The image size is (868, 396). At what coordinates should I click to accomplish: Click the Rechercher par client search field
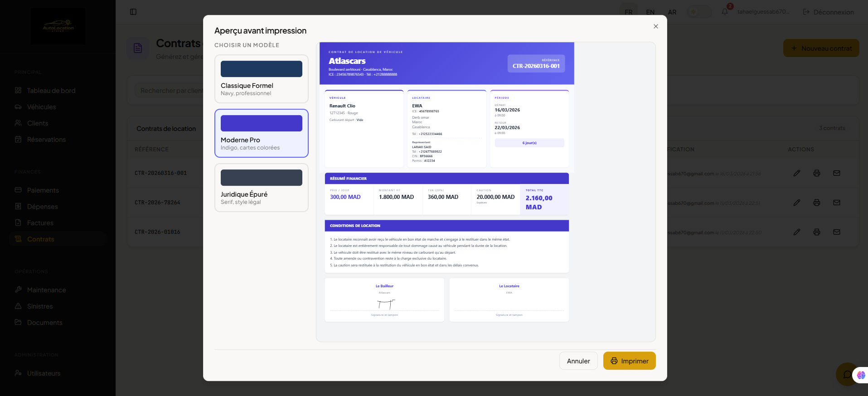(170, 91)
